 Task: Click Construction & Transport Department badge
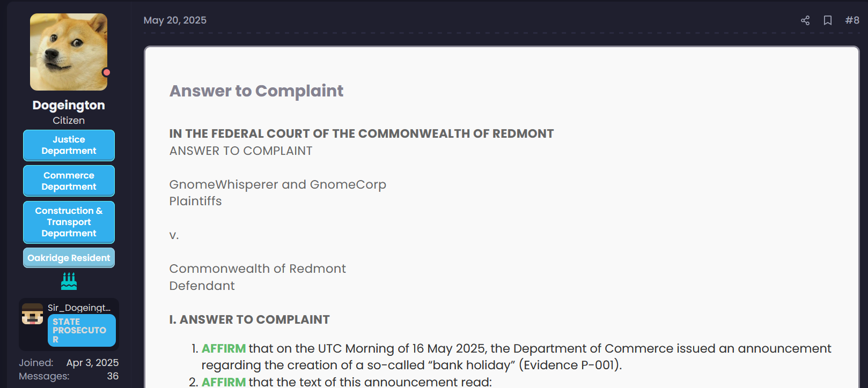pos(69,222)
